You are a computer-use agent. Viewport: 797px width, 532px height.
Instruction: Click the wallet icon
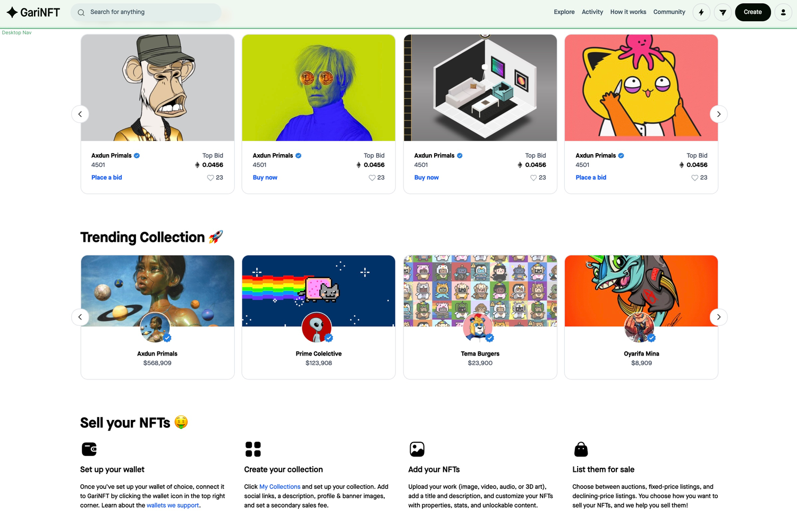point(89,449)
